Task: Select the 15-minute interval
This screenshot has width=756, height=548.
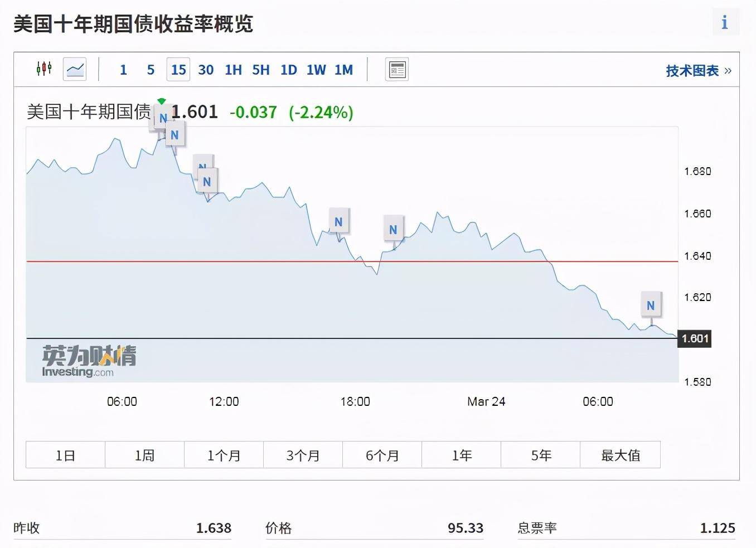Action: [x=178, y=70]
